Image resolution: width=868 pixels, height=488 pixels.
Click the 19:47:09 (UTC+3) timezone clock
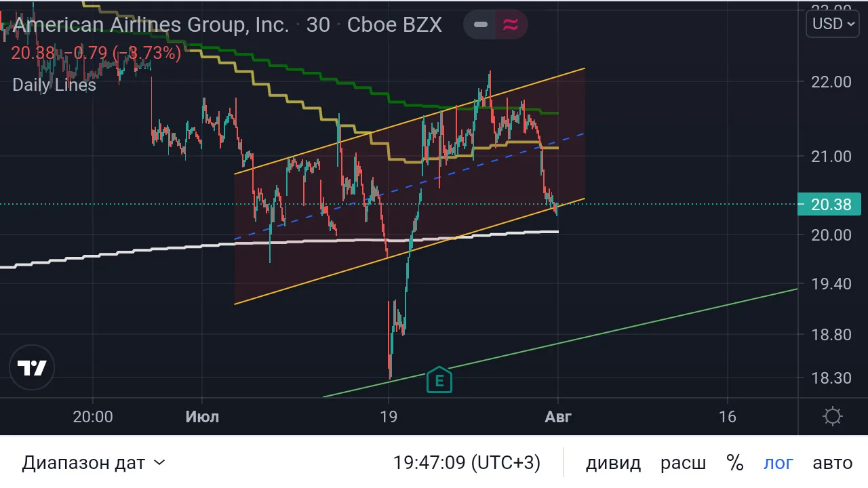pyautogui.click(x=467, y=463)
